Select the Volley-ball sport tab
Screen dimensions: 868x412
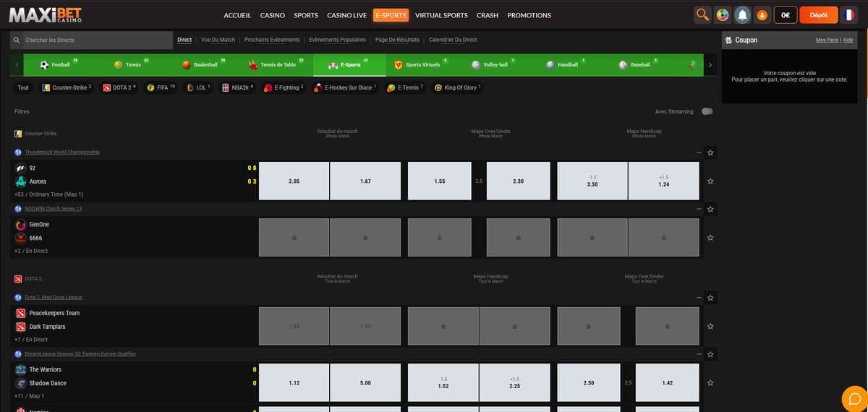[495, 64]
